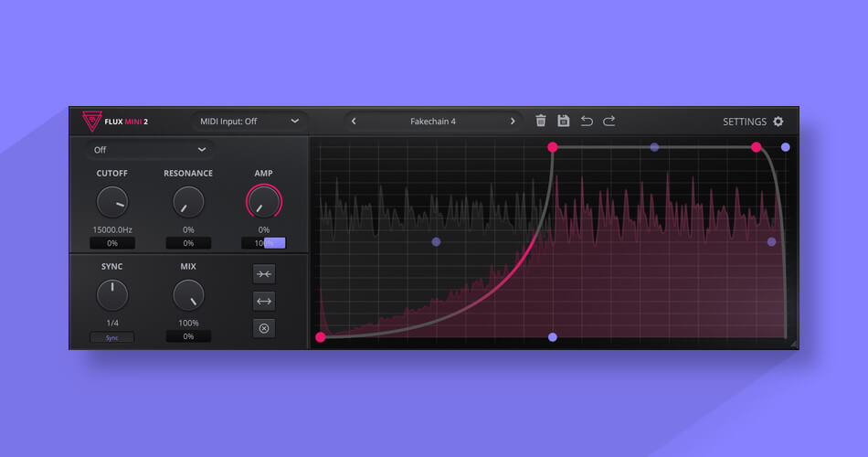Click the inward-arrows flip curve icon

264,274
